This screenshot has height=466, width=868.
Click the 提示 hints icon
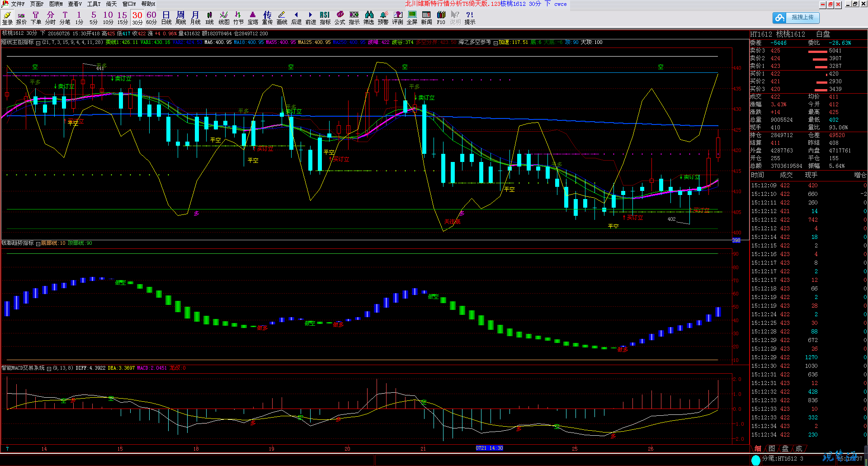coord(470,18)
